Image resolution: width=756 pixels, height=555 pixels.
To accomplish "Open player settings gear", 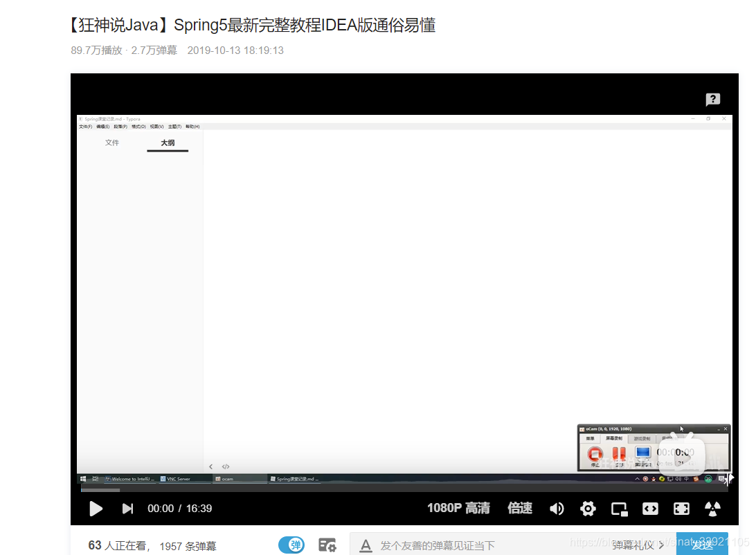I will [588, 509].
